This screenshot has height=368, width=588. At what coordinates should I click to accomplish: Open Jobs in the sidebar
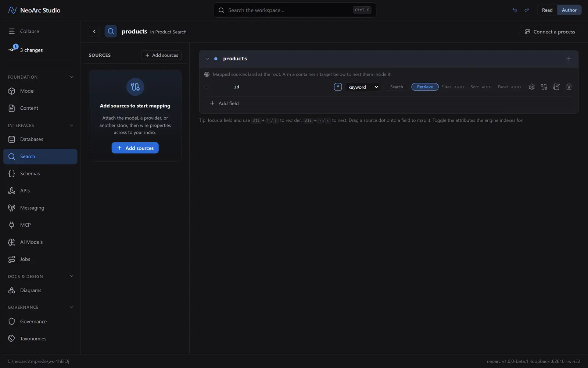(x=40, y=259)
